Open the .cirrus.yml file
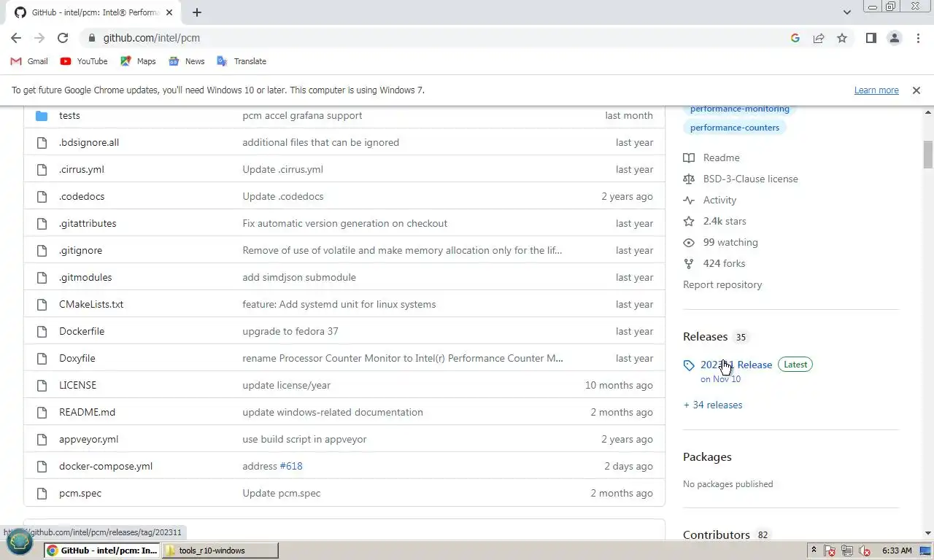The height and width of the screenshot is (560, 934). coord(82,169)
